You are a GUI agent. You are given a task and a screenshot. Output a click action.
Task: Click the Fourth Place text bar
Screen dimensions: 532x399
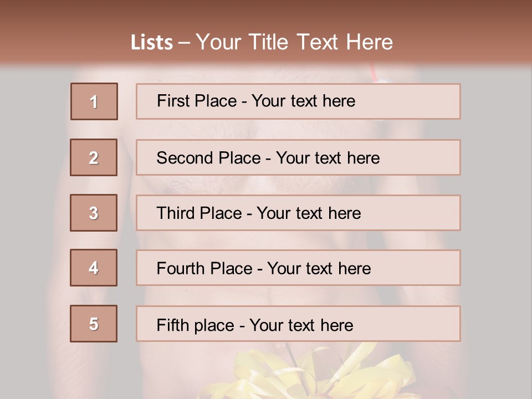[298, 268]
